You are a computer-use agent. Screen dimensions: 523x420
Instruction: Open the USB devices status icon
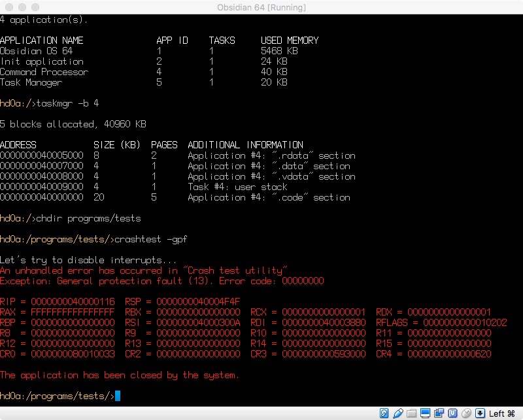(398, 413)
